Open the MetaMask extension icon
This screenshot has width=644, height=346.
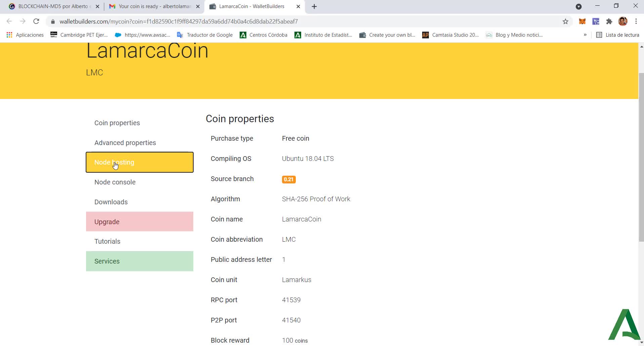582,21
